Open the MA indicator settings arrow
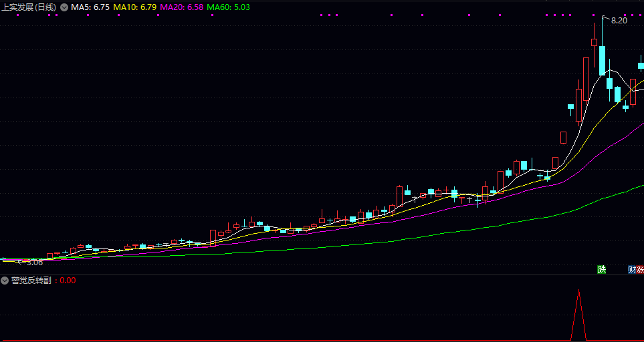Image resolution: width=644 pixels, height=342 pixels. pyautogui.click(x=64, y=7)
